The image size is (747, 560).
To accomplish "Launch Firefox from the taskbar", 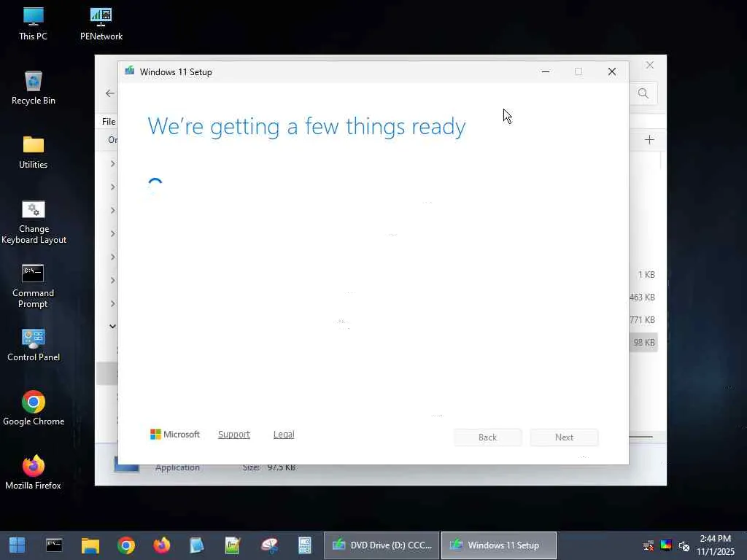I will 162,545.
